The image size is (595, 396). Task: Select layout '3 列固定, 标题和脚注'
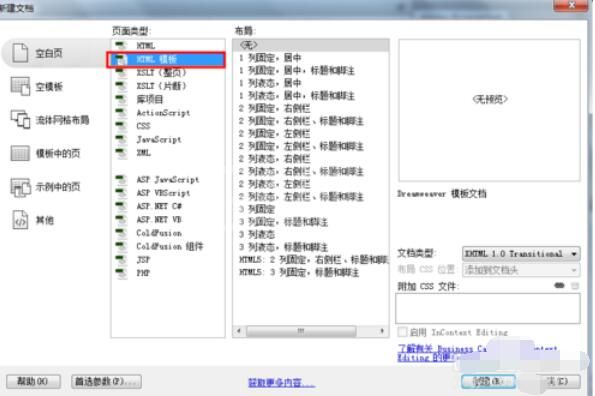pos(283,222)
